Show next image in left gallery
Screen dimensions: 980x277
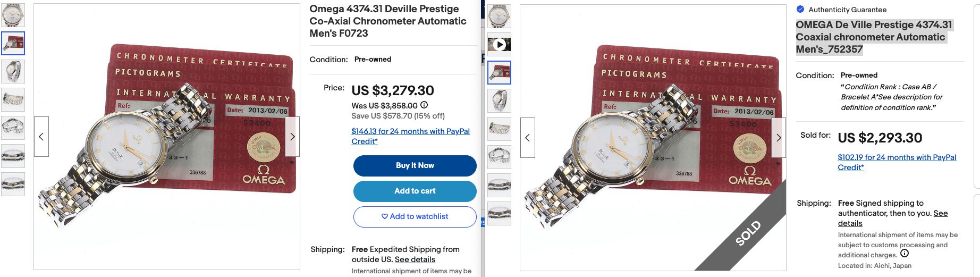click(x=292, y=137)
